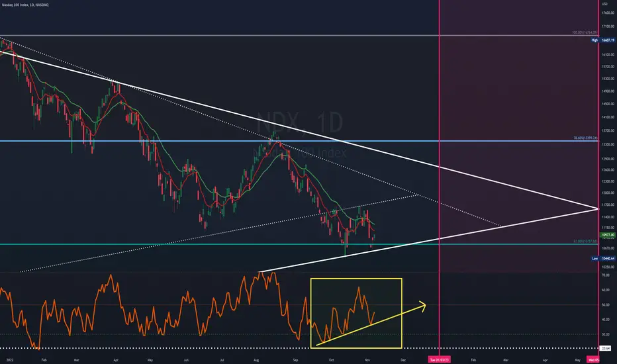Click the Nov label on time axis

pos(367,360)
